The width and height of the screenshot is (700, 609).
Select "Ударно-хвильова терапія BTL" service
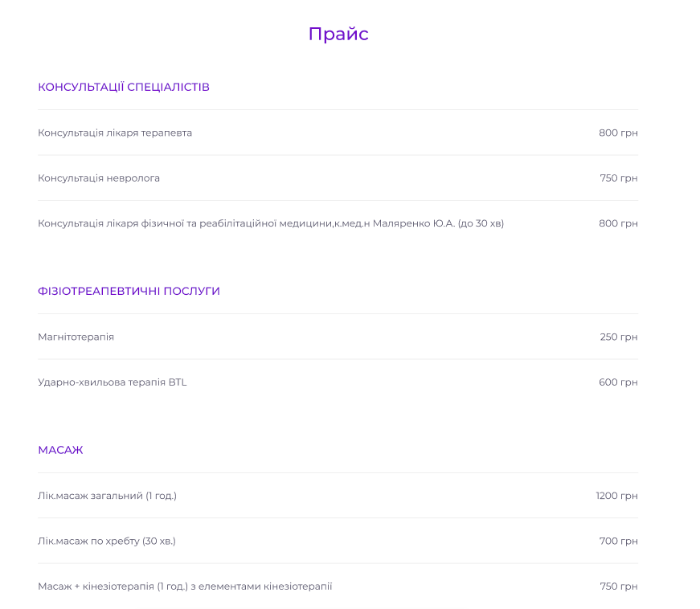[113, 382]
